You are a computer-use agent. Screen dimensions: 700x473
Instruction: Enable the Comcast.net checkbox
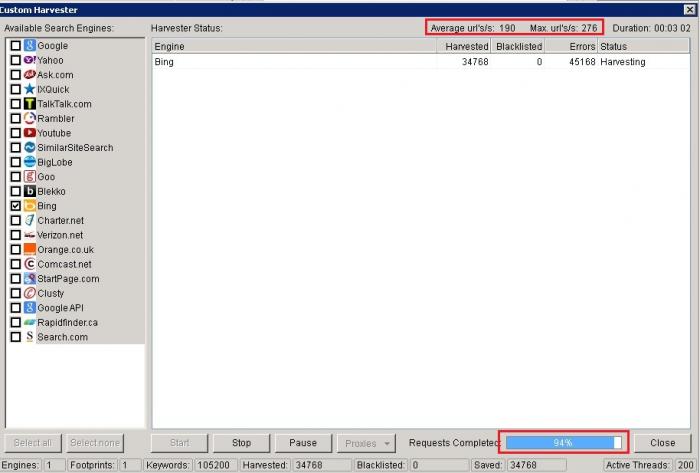(16, 264)
